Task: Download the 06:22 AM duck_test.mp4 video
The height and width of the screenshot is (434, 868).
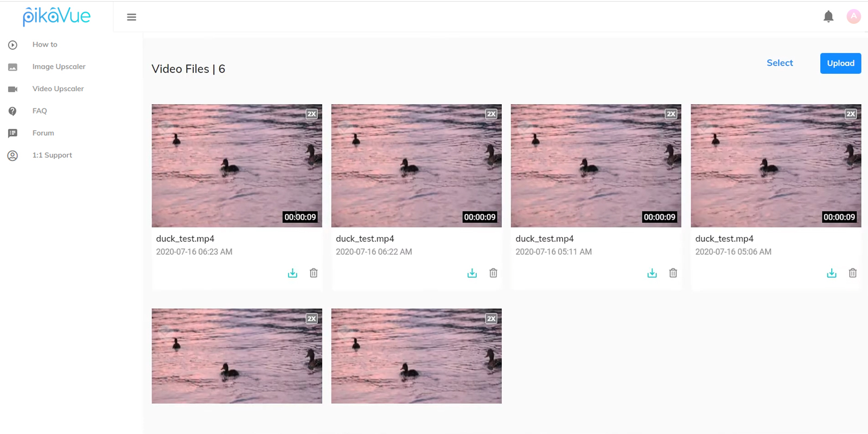Action: (472, 273)
